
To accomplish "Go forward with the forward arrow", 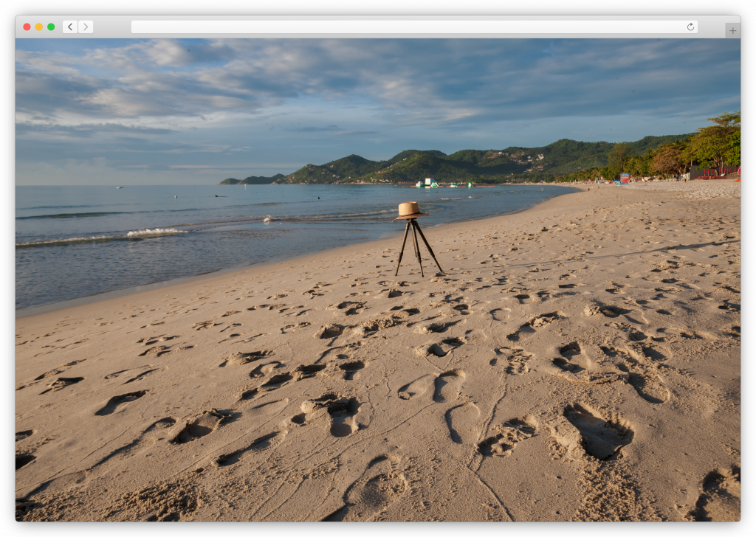I will pos(86,27).
